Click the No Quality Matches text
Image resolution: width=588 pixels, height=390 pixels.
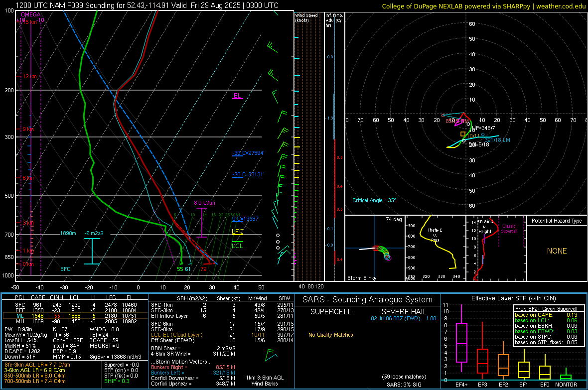point(331,335)
